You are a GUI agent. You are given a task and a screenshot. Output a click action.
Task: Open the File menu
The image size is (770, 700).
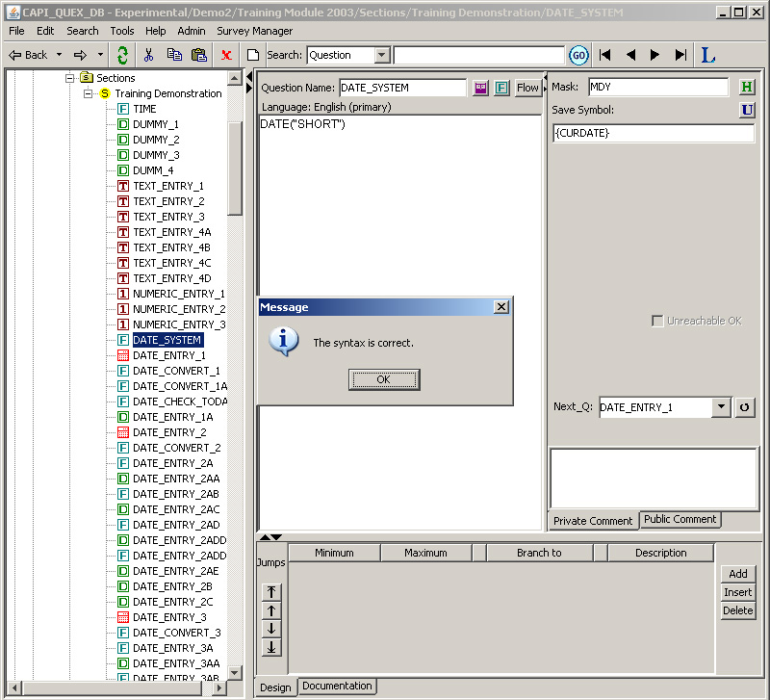pyautogui.click(x=16, y=31)
